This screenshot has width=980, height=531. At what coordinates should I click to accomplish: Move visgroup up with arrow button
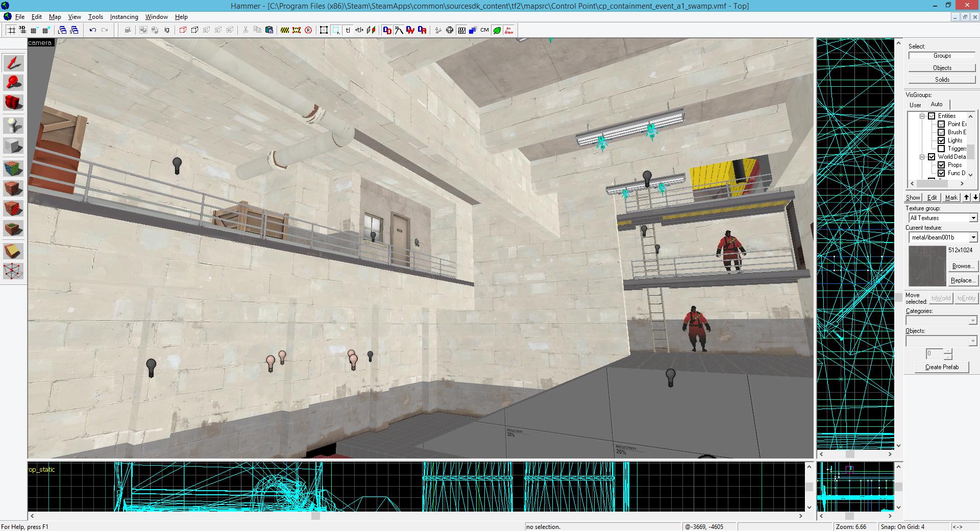pos(966,198)
